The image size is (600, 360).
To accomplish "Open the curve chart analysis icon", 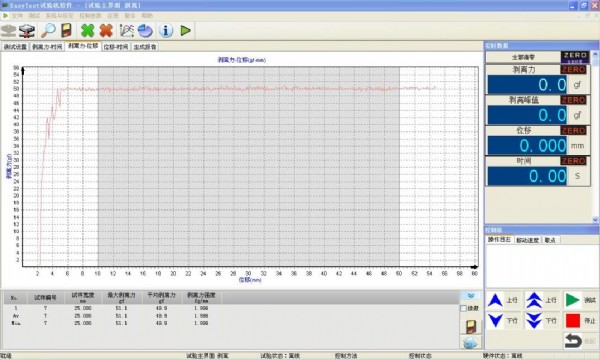I will (127, 31).
